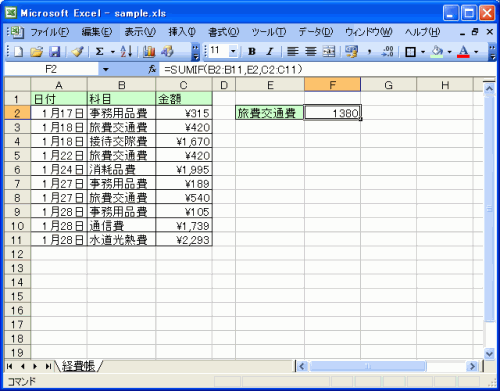The width and height of the screenshot is (500, 391).
Task: Go to the first sheet tab
Action: click(9, 366)
